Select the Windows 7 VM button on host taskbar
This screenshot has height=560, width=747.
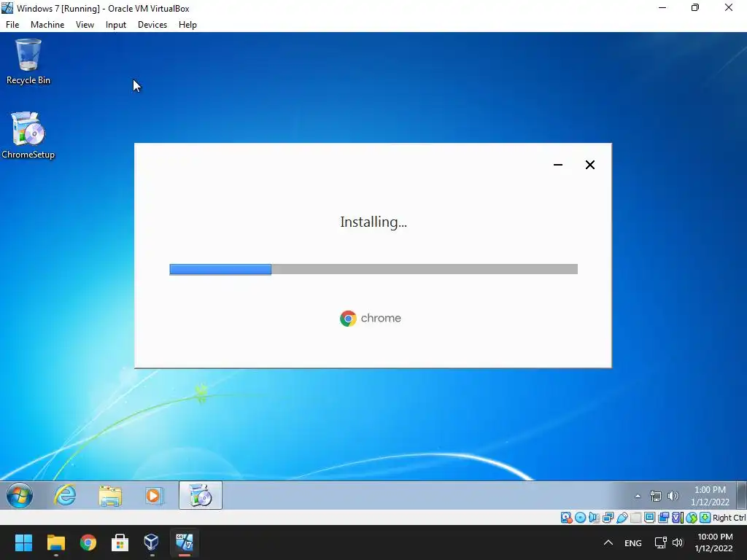coord(185,542)
